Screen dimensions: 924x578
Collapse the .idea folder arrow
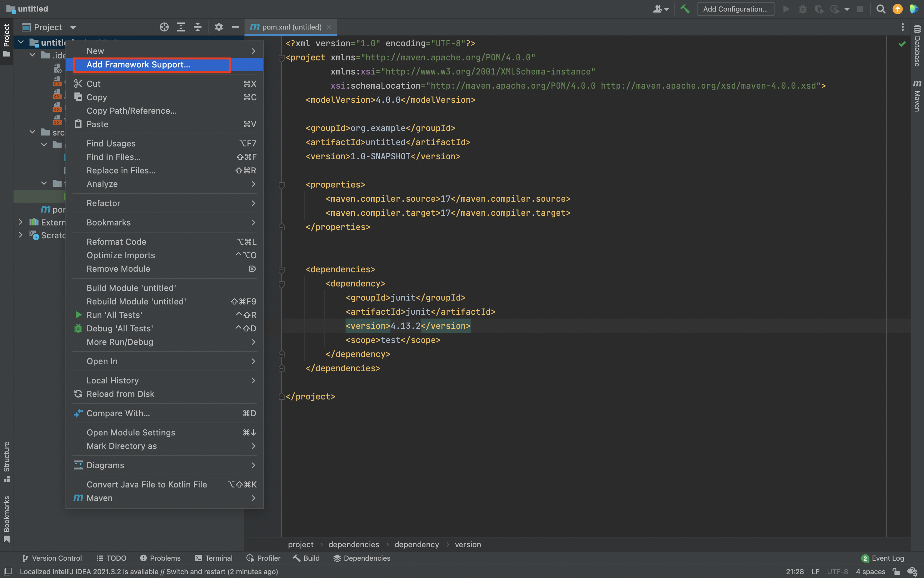tap(32, 55)
